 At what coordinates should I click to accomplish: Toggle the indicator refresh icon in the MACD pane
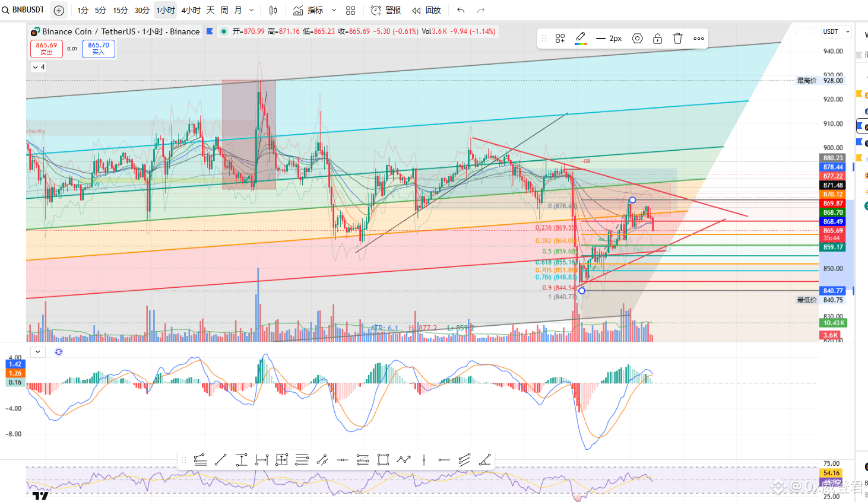(59, 352)
